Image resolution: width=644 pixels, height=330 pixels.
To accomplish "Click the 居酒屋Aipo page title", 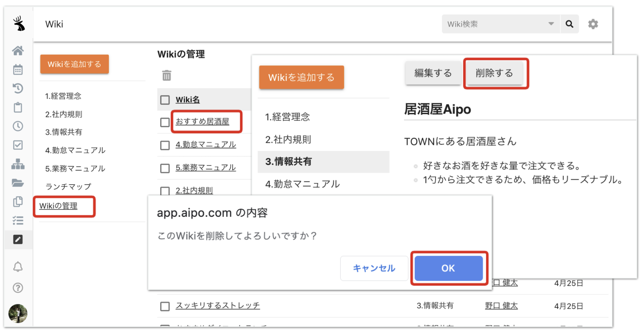I will pos(437,109).
